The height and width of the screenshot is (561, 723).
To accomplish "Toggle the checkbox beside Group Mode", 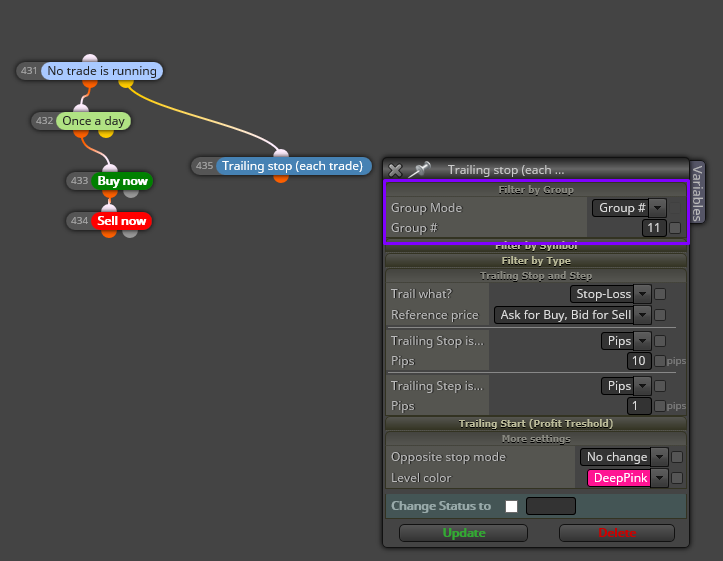I will click(x=675, y=208).
